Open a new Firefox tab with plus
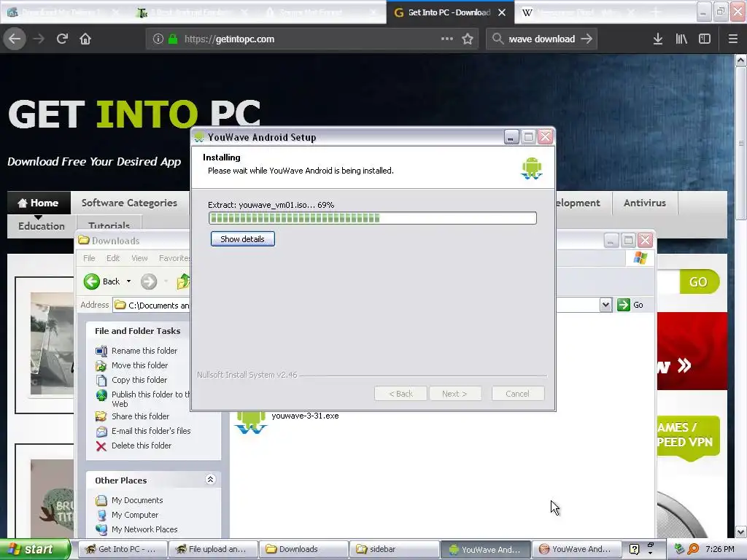This screenshot has height=560, width=747. click(656, 12)
